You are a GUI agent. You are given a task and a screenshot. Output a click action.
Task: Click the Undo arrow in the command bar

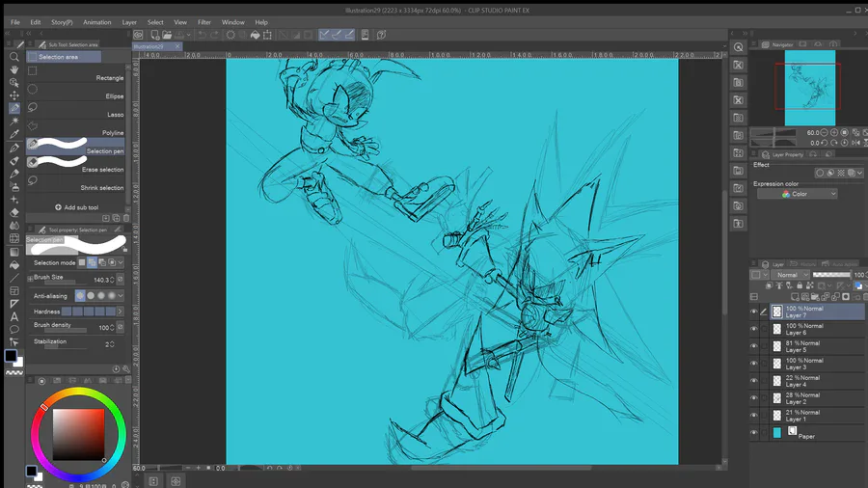click(203, 35)
